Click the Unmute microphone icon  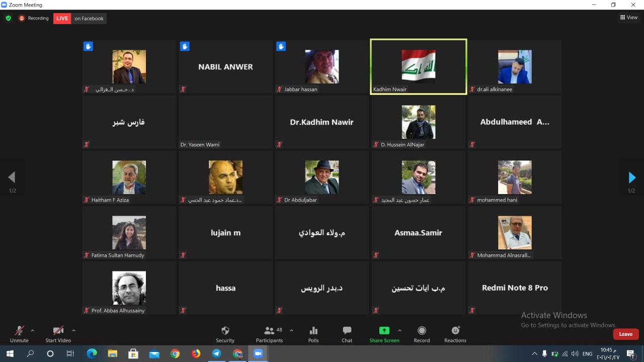19,330
